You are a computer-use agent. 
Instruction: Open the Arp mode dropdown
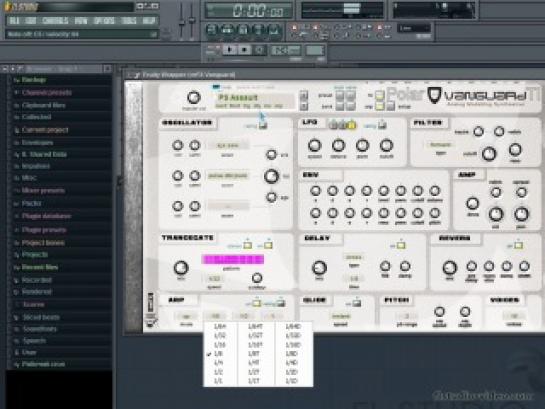[x=186, y=316]
